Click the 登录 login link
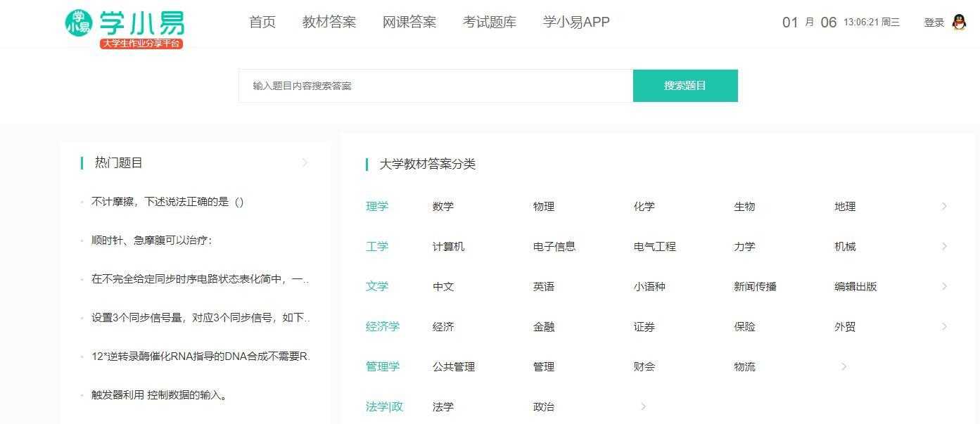980x424 pixels. coord(934,22)
